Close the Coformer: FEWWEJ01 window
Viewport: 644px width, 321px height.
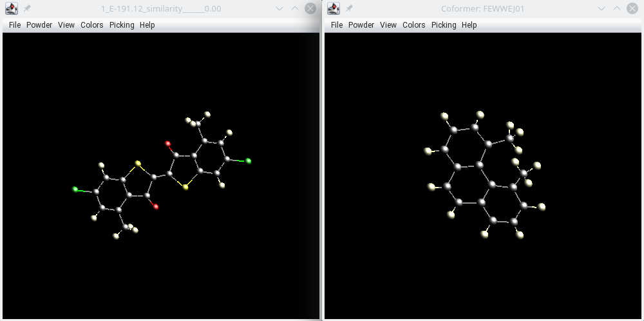click(632, 8)
